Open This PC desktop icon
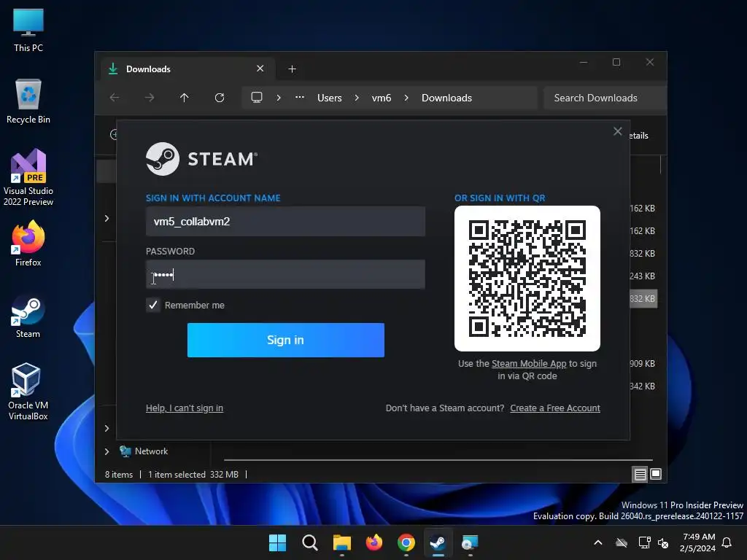747x560 pixels. coord(28,29)
